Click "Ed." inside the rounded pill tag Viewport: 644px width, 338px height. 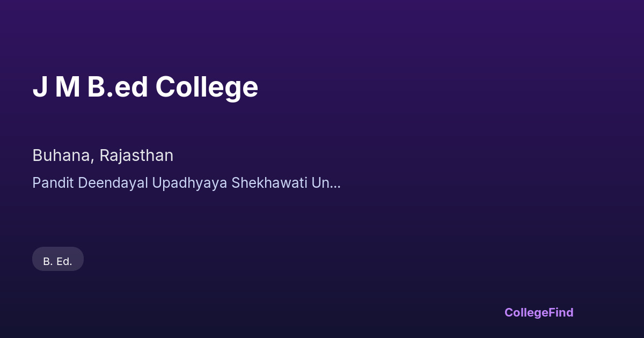coord(64,261)
